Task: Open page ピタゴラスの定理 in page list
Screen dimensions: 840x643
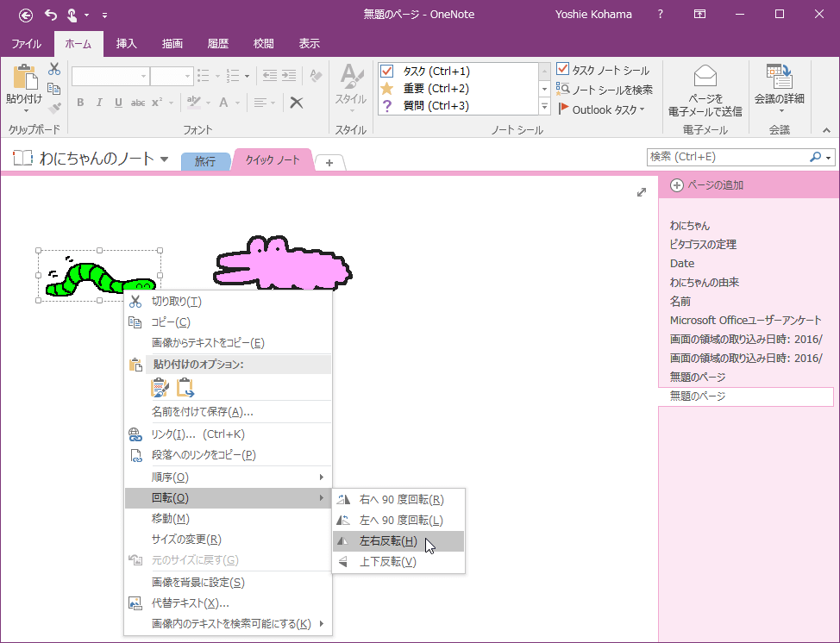Action: click(703, 244)
